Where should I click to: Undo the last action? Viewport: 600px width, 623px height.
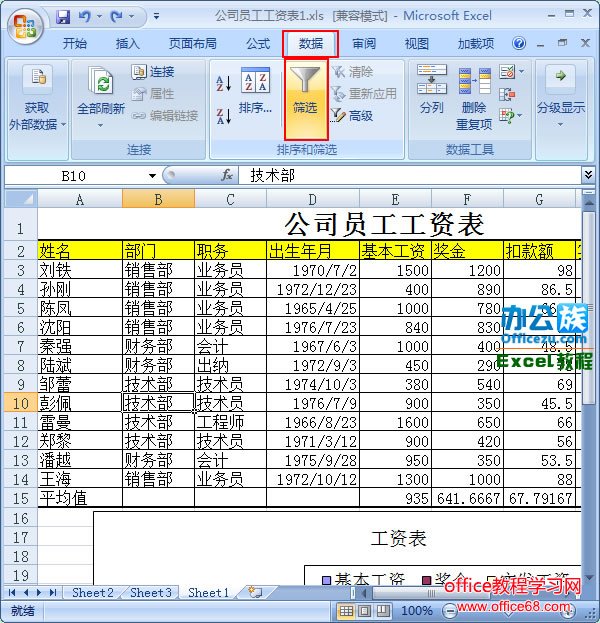point(85,17)
